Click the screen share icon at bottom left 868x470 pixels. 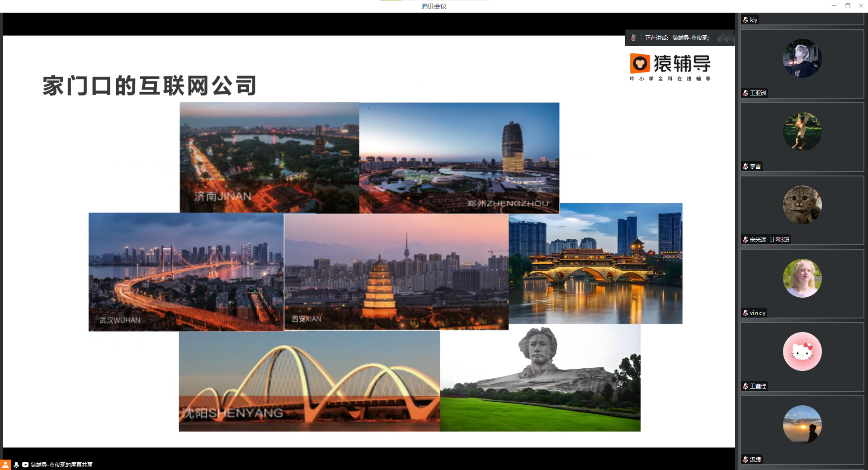[25, 465]
